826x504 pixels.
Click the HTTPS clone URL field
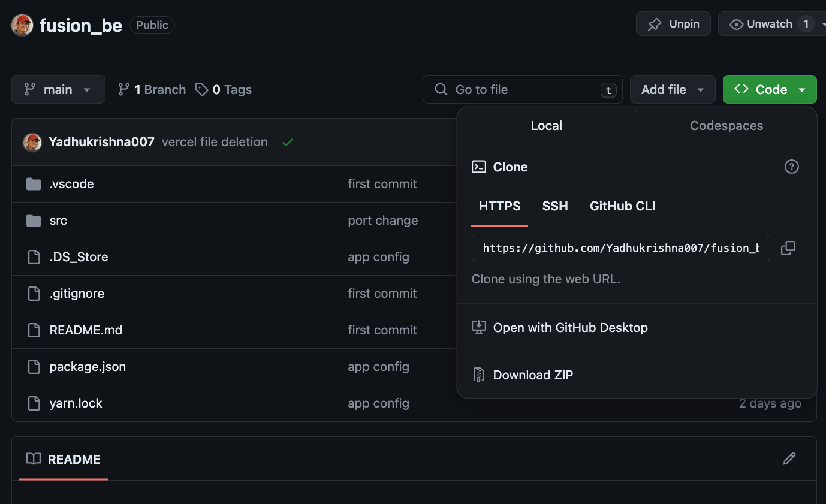pos(620,248)
